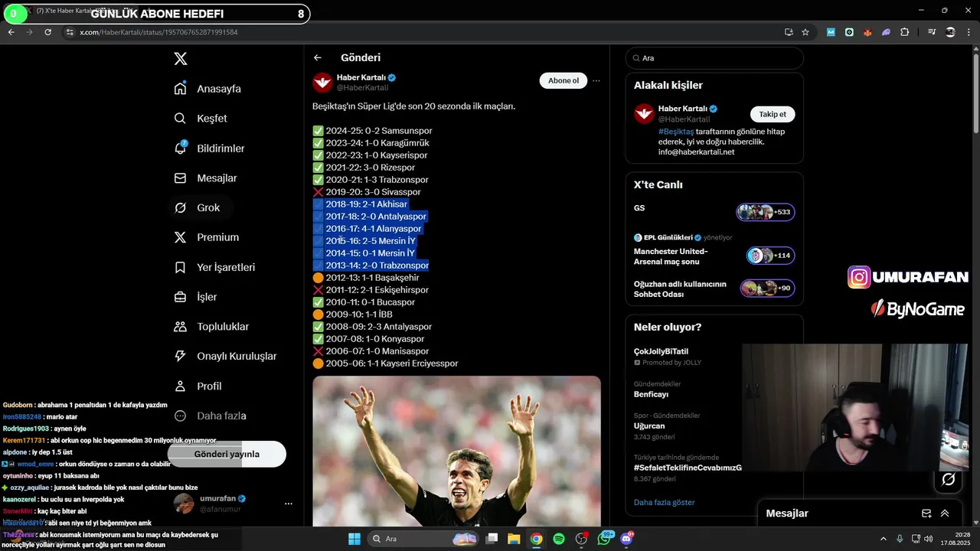Open Oğuzhan Sohbet Odası space
The width and height of the screenshot is (980, 551).
pos(680,289)
